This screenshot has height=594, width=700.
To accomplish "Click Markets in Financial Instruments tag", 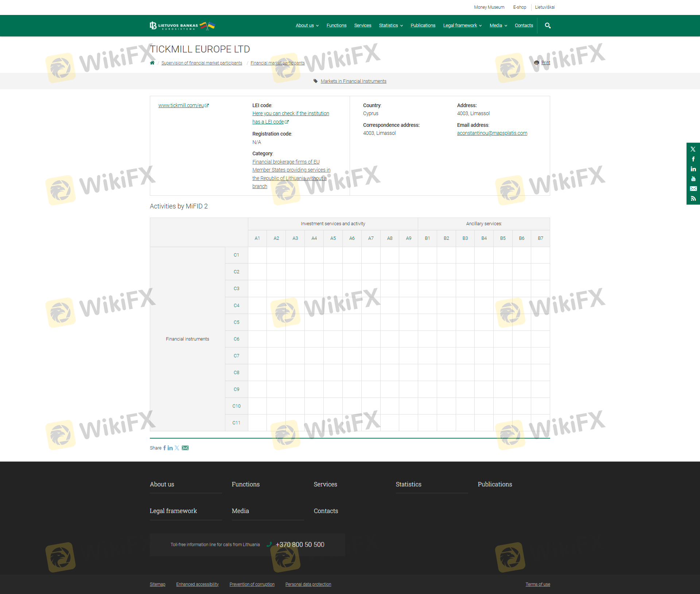I will (353, 81).
